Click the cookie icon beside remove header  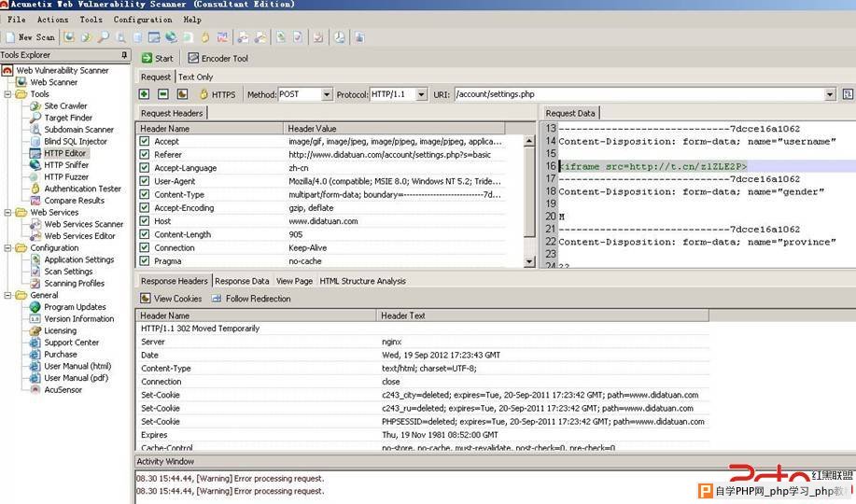point(182,94)
